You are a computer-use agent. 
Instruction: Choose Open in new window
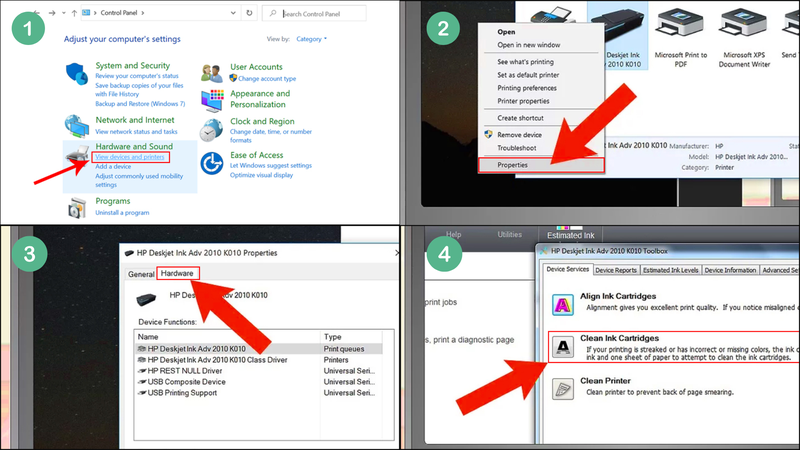[x=529, y=45]
